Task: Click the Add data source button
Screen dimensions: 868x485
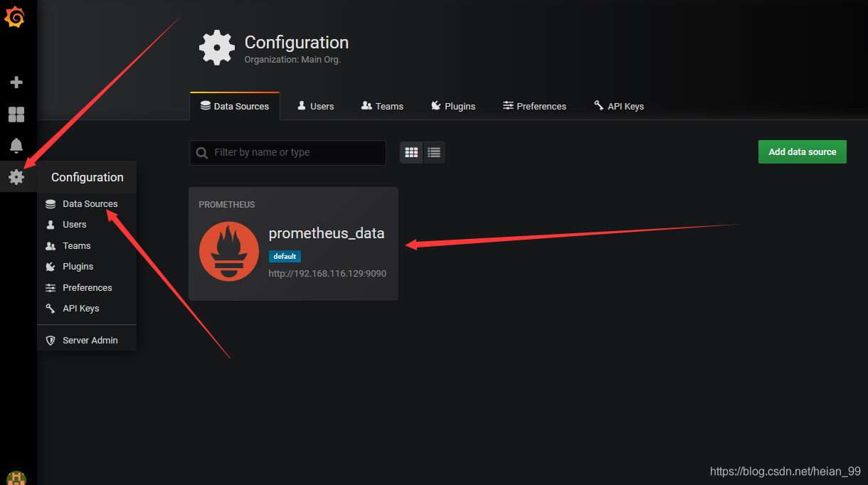Action: click(802, 151)
